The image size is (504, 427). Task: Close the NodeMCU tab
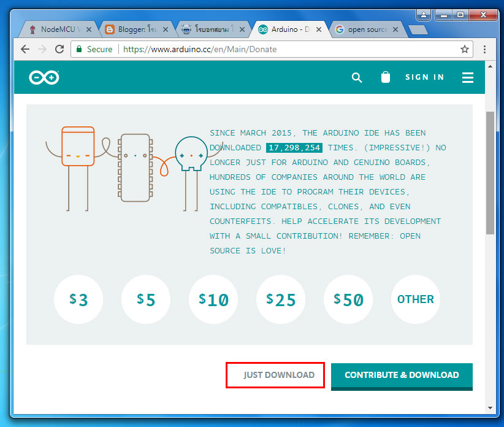click(x=89, y=29)
